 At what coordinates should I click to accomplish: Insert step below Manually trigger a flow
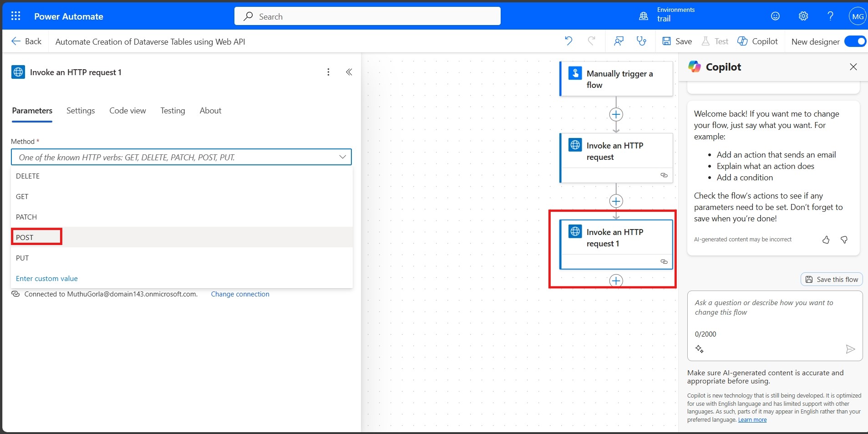pyautogui.click(x=616, y=114)
